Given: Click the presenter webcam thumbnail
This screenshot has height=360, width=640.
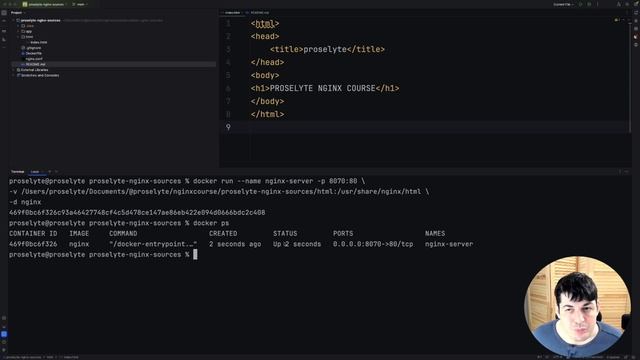Looking at the screenshot, I should 577,307.
